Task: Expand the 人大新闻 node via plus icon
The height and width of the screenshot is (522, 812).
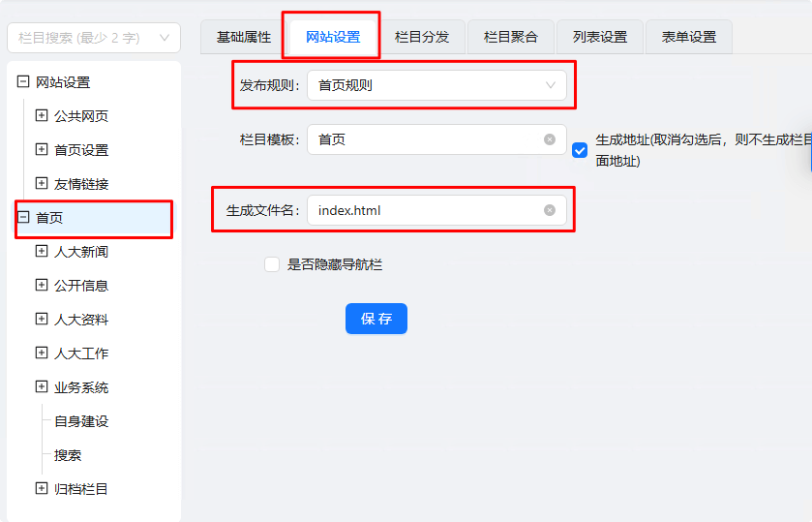Action: 42,252
